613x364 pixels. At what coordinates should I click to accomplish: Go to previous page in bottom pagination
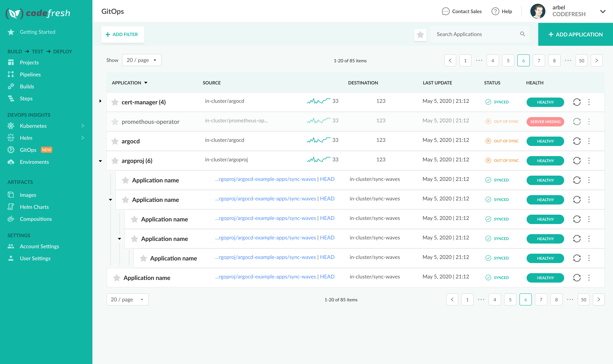(452, 299)
